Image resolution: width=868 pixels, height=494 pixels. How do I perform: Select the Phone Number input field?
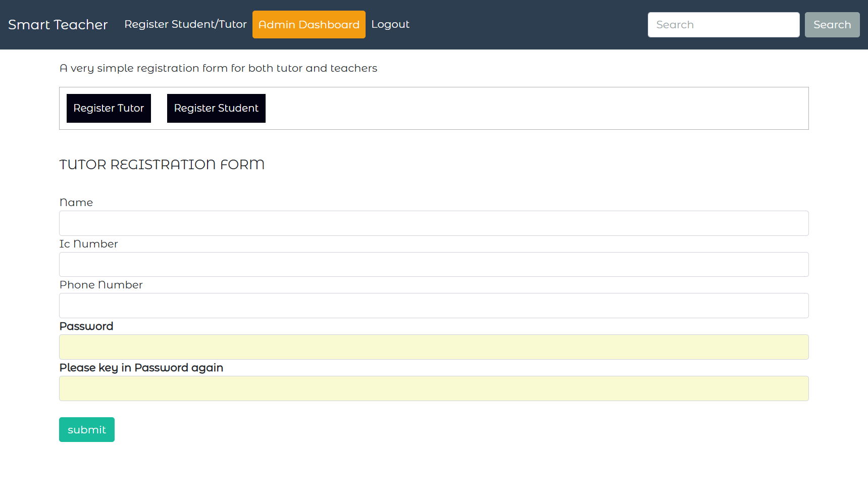pyautogui.click(x=433, y=306)
